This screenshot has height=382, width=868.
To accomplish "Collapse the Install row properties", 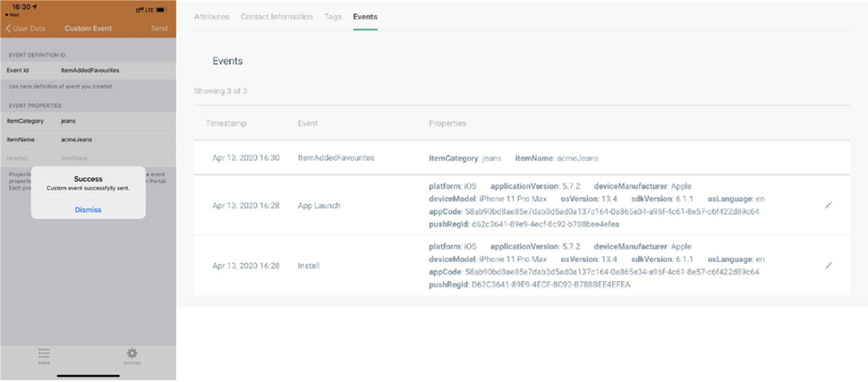I will (x=828, y=266).
